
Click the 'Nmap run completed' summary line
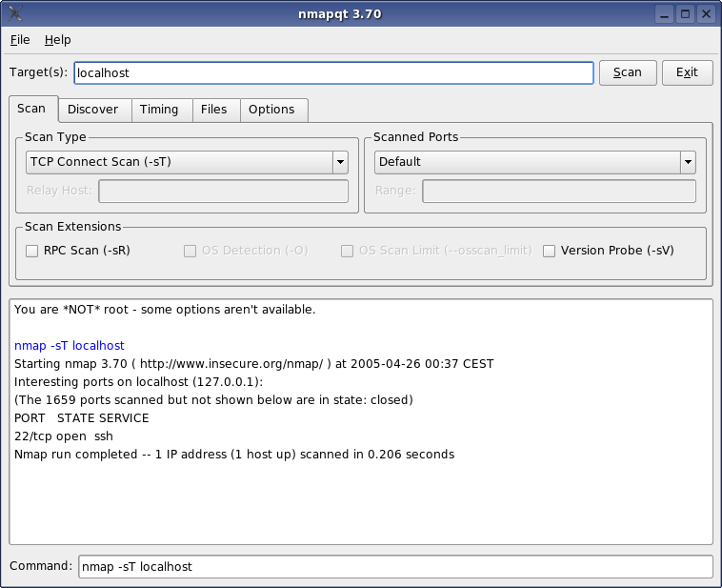tap(234, 455)
